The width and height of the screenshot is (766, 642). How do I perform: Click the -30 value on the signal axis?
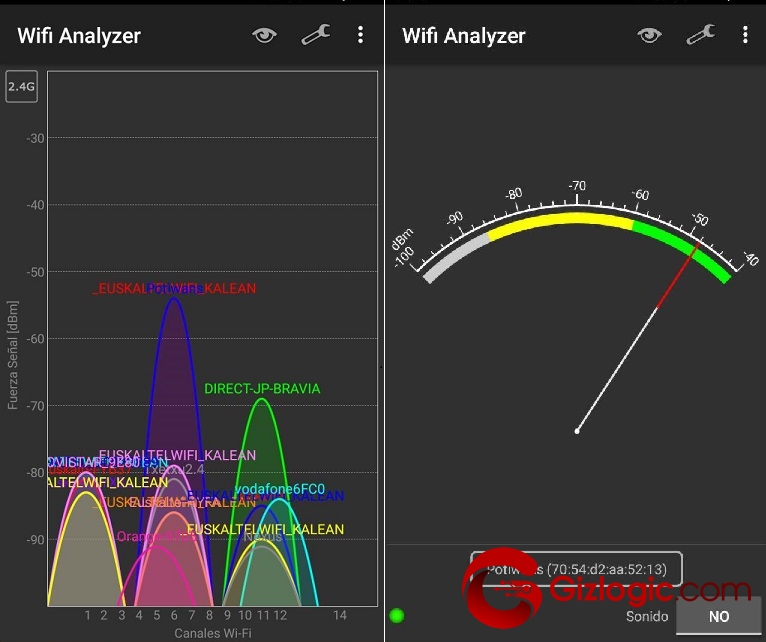pyautogui.click(x=35, y=138)
